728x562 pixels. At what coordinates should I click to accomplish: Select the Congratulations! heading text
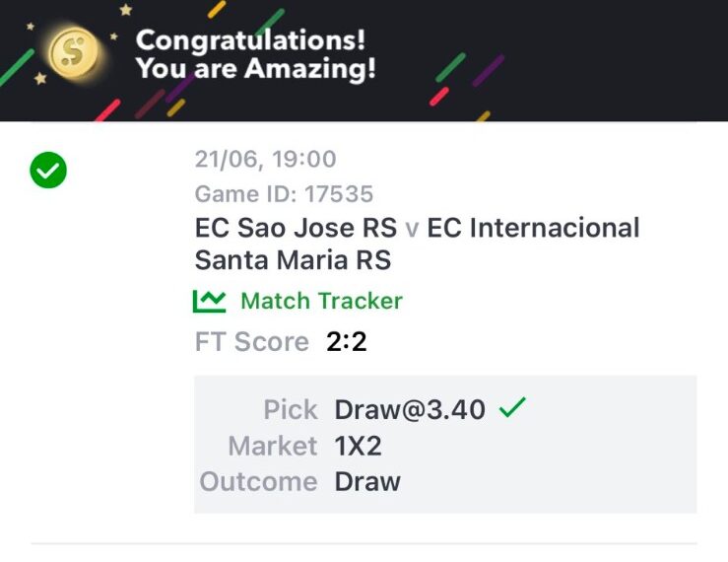pyautogui.click(x=251, y=40)
